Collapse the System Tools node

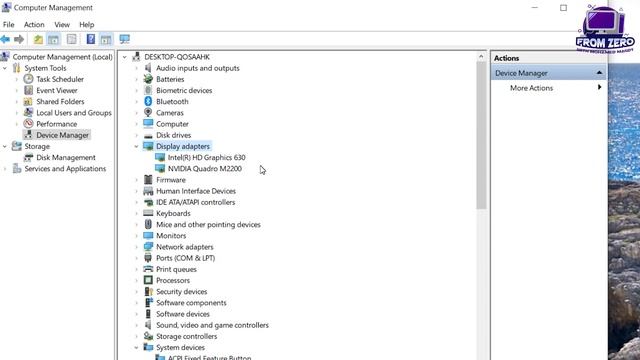click(5, 68)
